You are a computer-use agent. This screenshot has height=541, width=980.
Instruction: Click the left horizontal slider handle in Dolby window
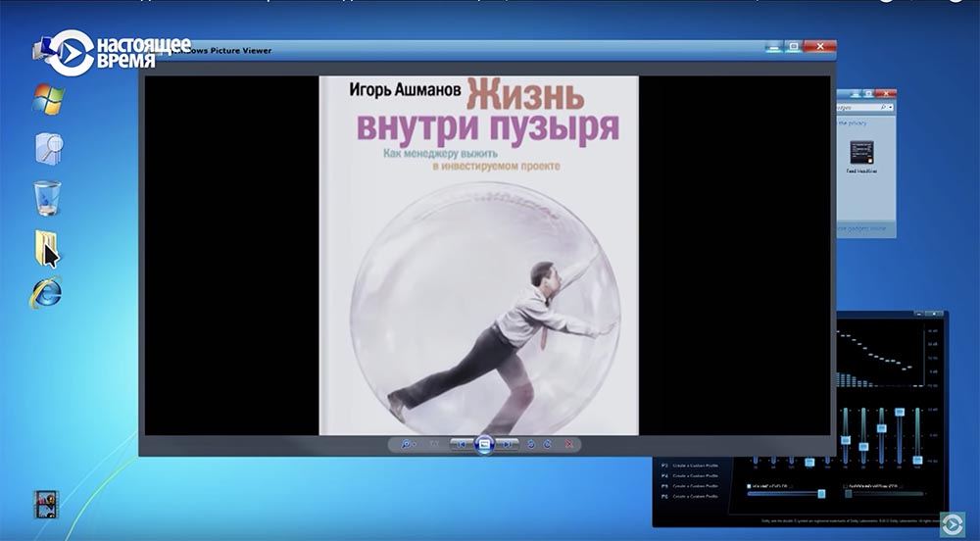coord(821,494)
